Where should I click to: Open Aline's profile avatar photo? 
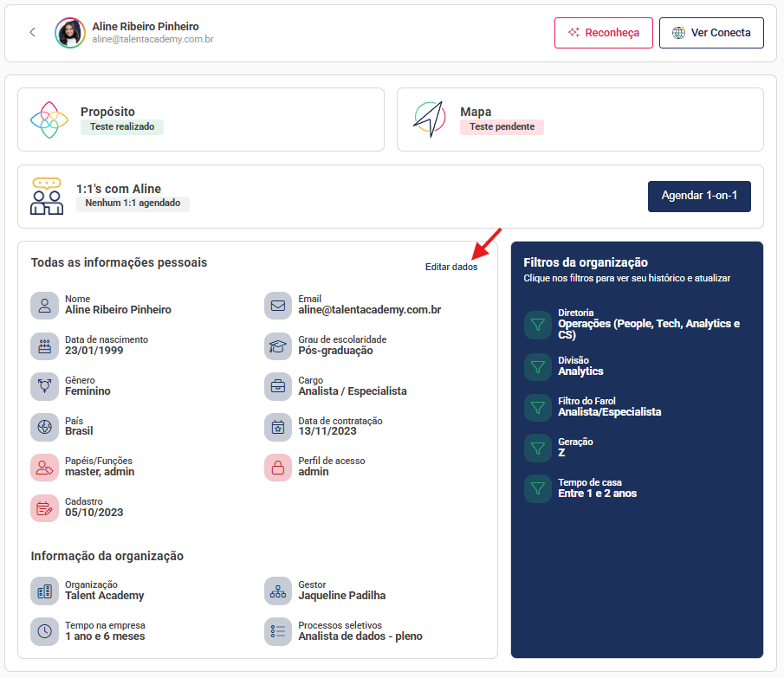tap(70, 33)
